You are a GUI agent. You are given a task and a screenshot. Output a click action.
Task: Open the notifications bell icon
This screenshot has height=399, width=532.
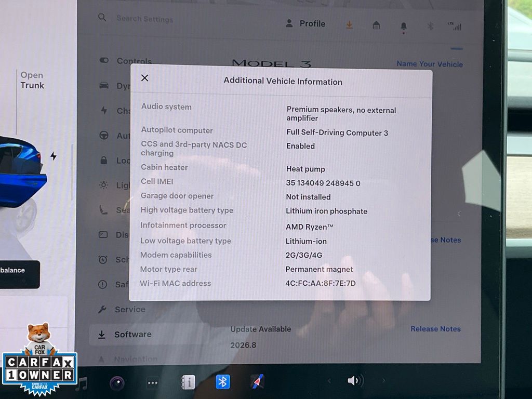pyautogui.click(x=403, y=26)
